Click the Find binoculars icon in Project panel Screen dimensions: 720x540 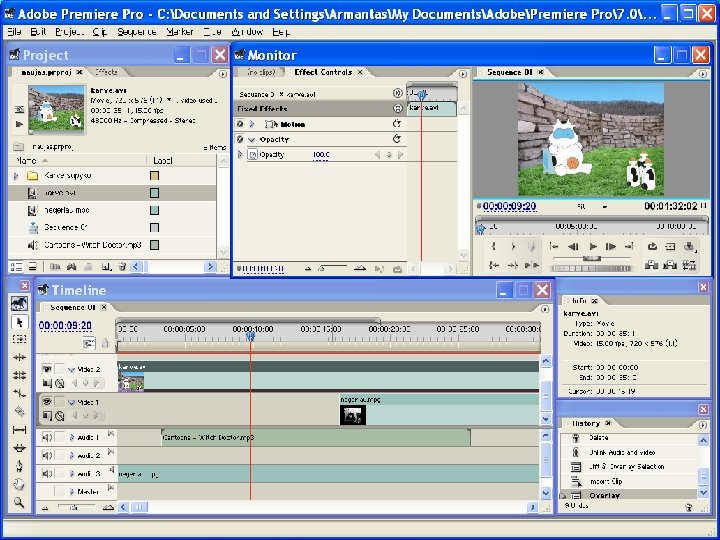(x=72, y=267)
